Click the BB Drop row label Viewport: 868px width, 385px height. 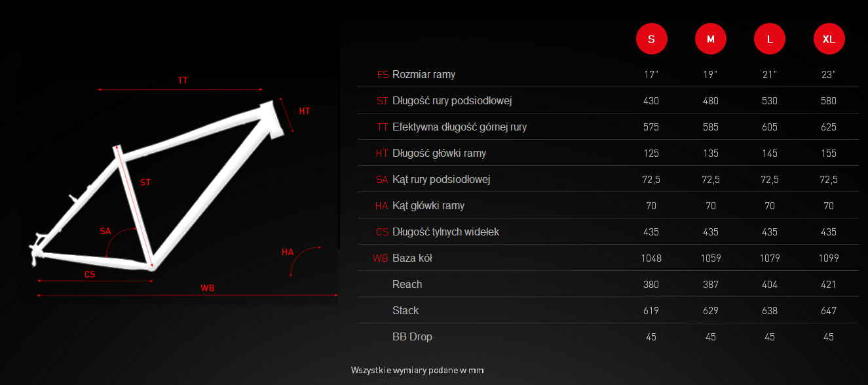[x=412, y=336]
